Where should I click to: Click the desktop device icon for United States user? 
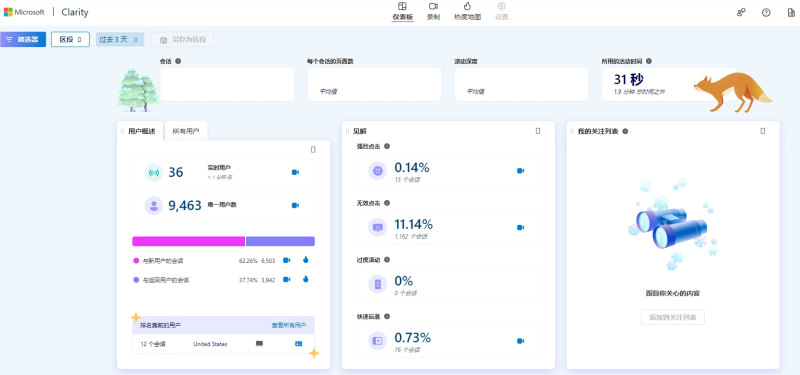[x=259, y=344]
